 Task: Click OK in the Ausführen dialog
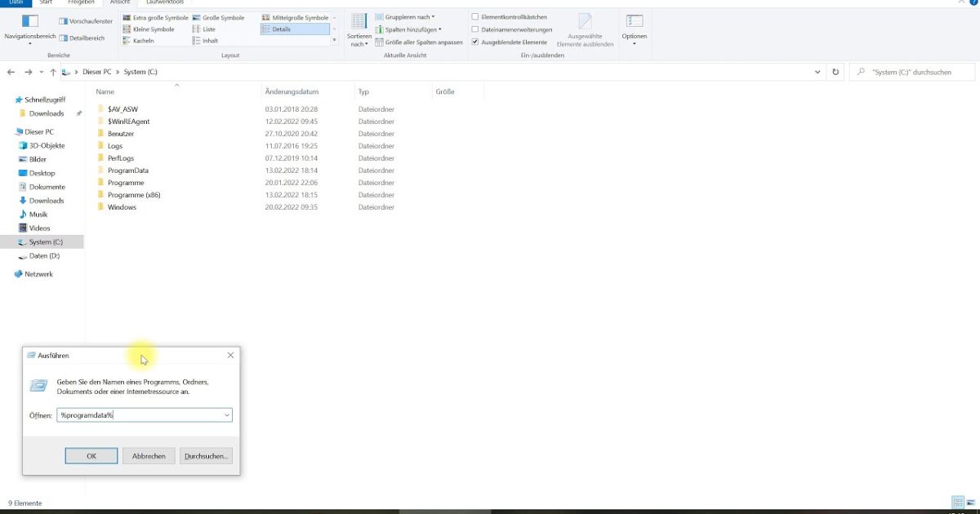pyautogui.click(x=91, y=455)
